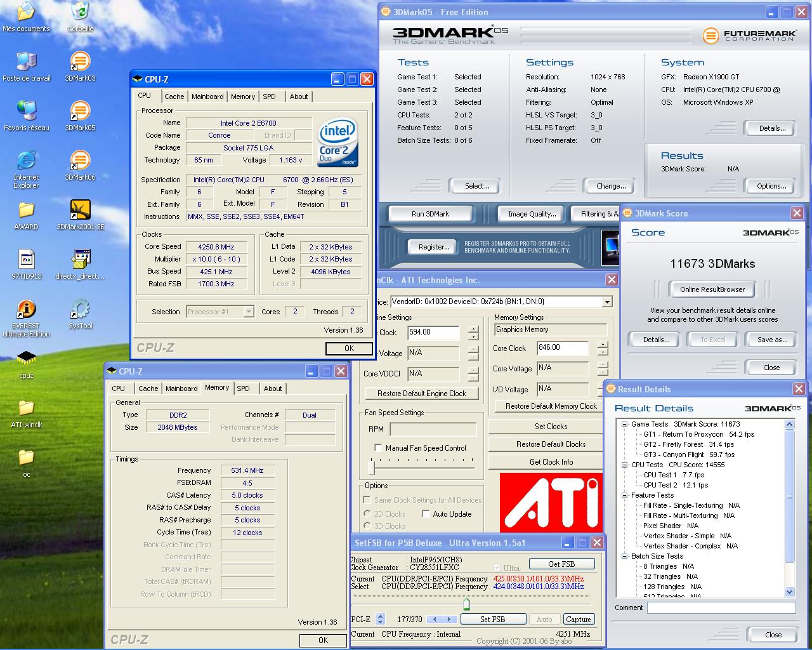
Task: Click the right arrow next to 177/370
Action: (x=449, y=619)
